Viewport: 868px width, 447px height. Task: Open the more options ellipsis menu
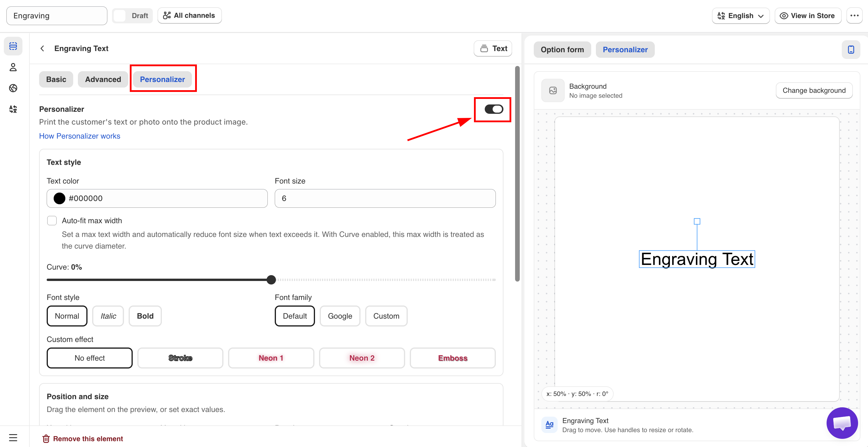[854, 15]
